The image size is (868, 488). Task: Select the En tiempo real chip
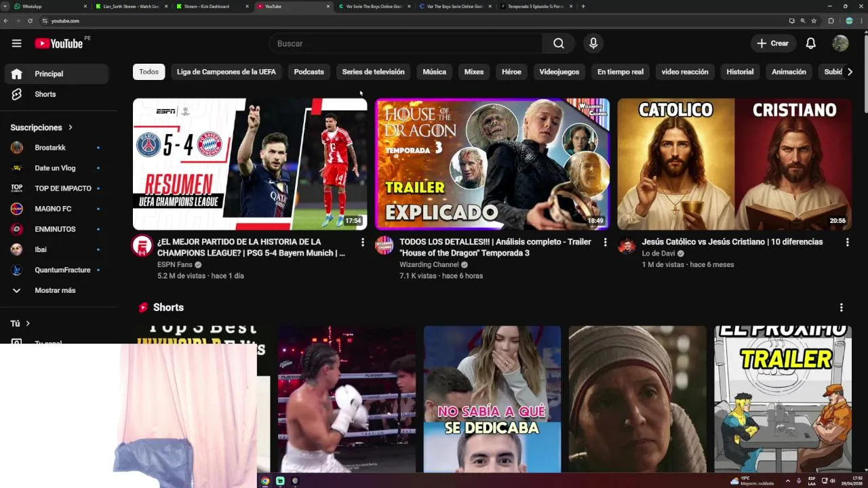click(620, 72)
